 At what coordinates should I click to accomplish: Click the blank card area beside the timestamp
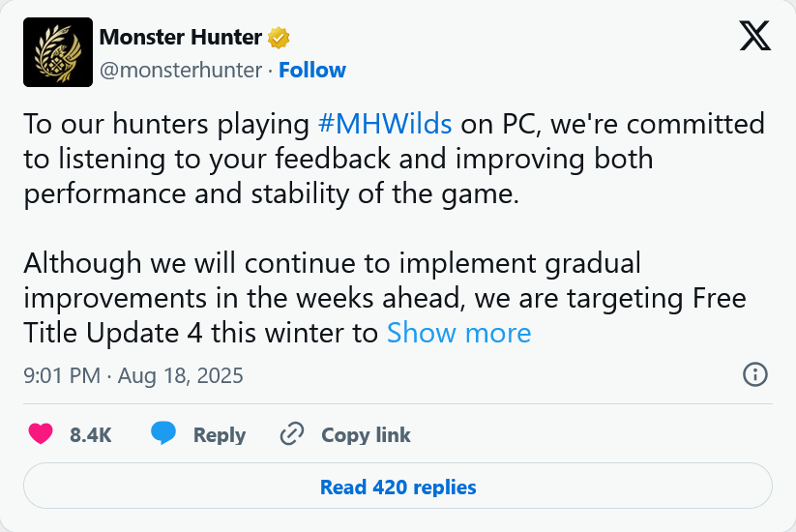tap(492, 375)
